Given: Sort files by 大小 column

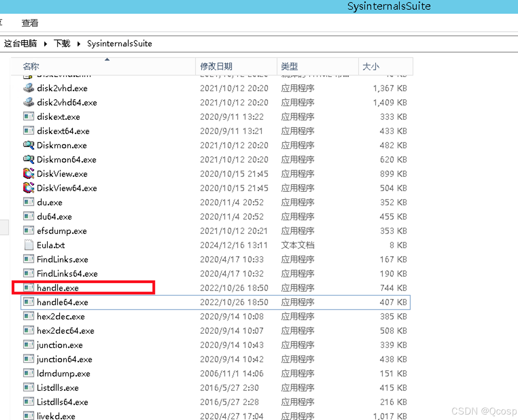Looking at the screenshot, I should coord(386,66).
